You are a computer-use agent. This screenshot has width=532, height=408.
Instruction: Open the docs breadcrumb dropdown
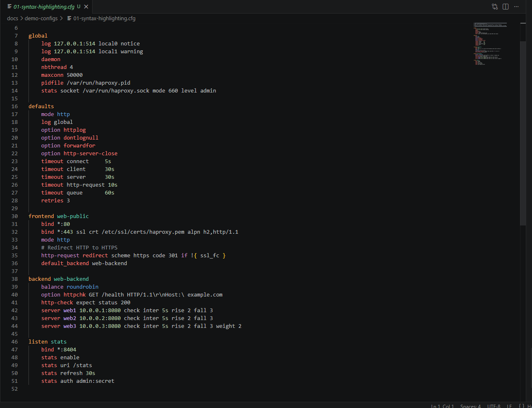point(12,18)
